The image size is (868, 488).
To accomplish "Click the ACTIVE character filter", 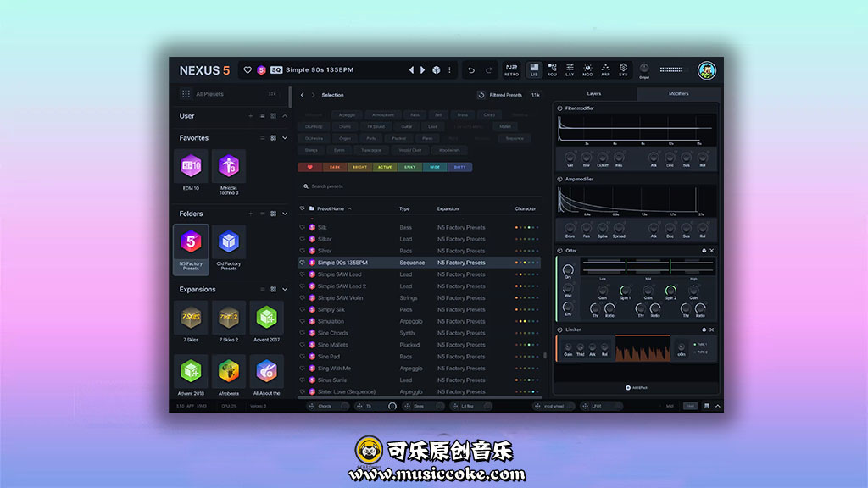I will pos(385,167).
